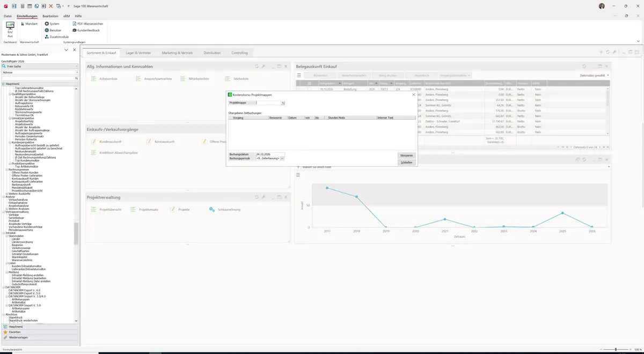The width and height of the screenshot is (644, 354).
Task: Open Zusatzmodule in the ribbon
Action: point(56,36)
